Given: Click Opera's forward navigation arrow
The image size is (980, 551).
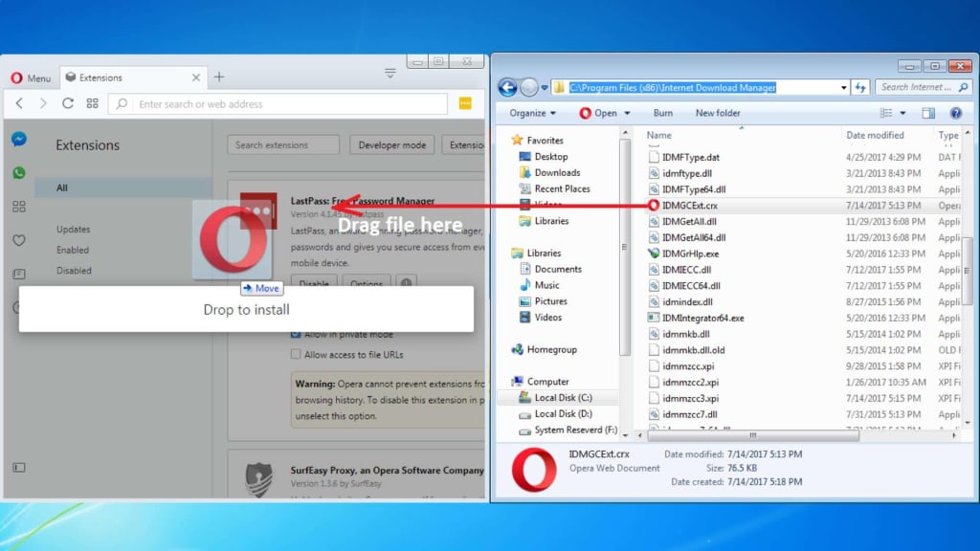Looking at the screenshot, I should coord(43,103).
